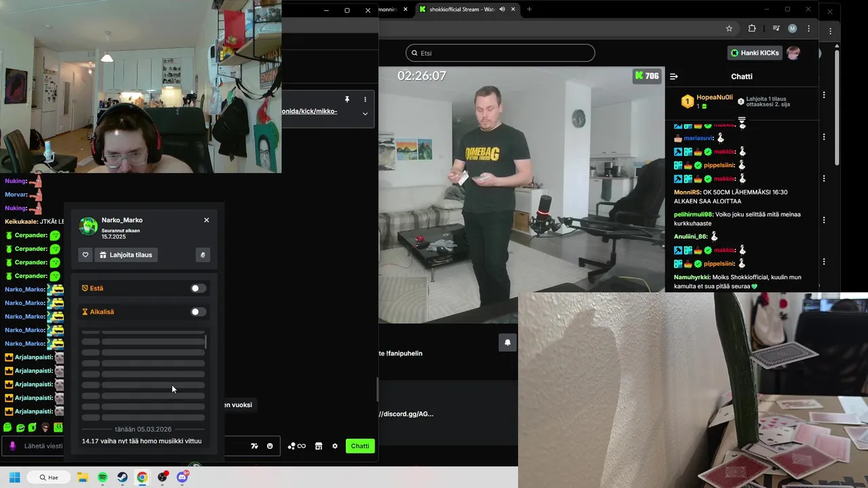Open the browser extensions puzzle icon
The width and height of the screenshot is (868, 488).
pyautogui.click(x=752, y=28)
